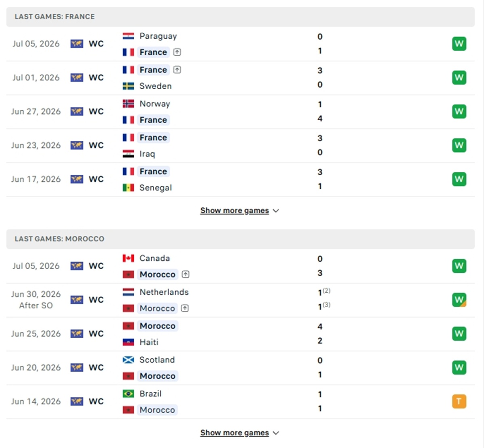
Task: Open the Norway team link
Action: pos(155,104)
